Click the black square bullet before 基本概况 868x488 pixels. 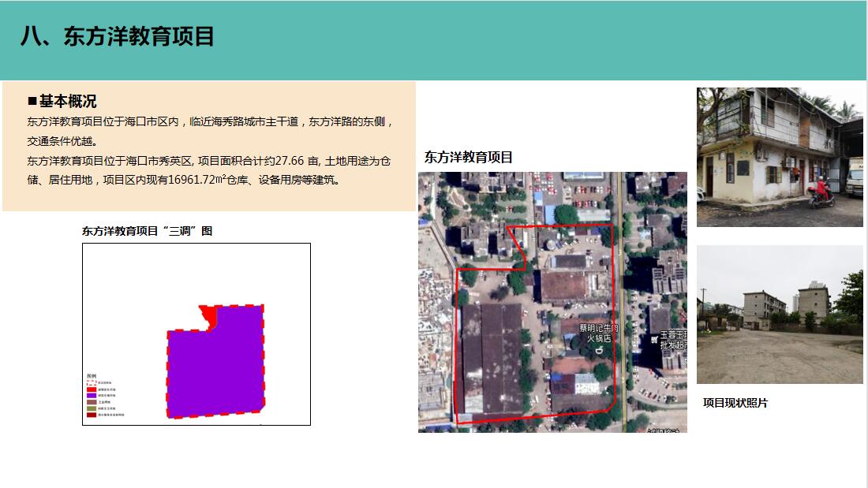(32, 101)
